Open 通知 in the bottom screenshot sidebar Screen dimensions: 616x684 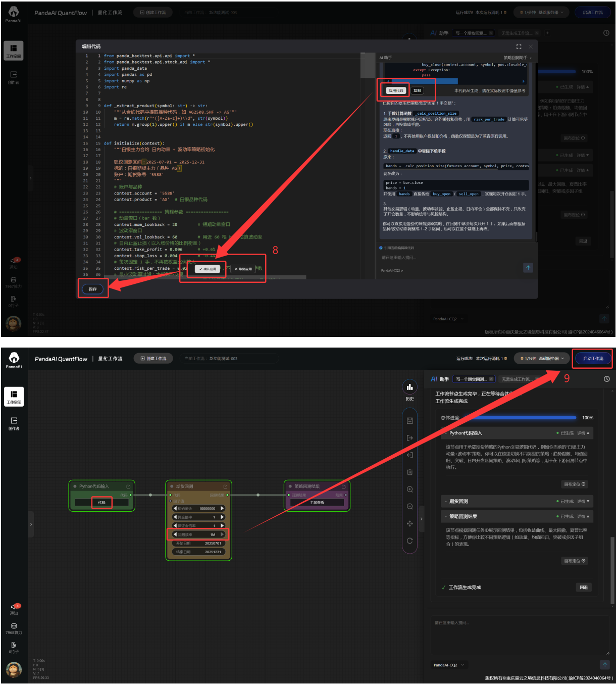point(14,608)
